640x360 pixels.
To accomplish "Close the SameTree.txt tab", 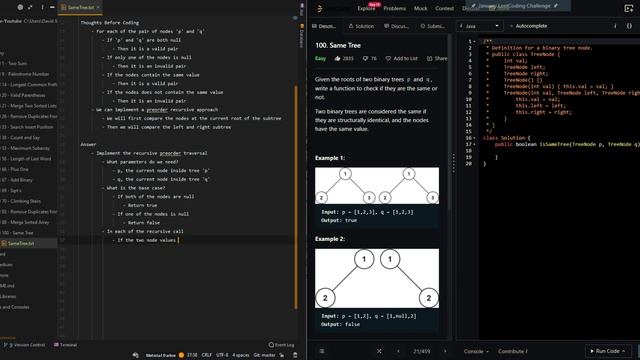I will coord(98,7).
